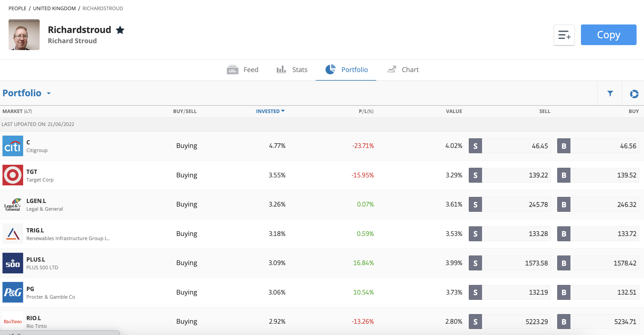Open the RIO.L ticker name

click(x=34, y=318)
